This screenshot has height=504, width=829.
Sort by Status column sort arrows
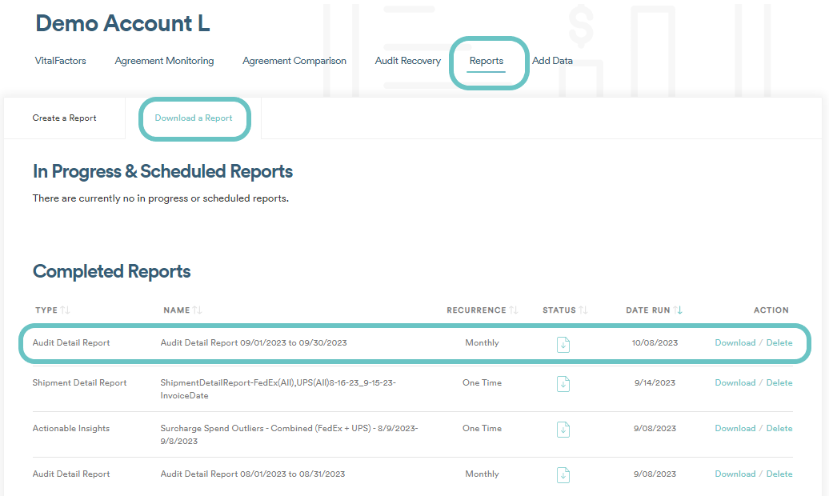click(583, 310)
